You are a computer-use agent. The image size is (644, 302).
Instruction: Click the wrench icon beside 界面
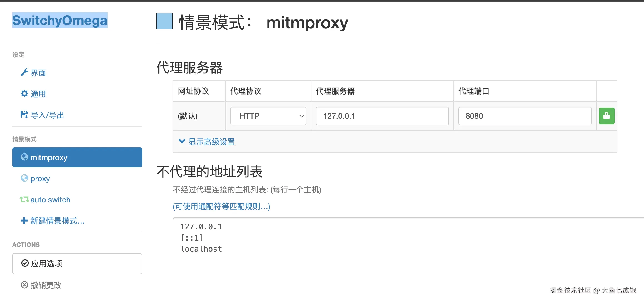pyautogui.click(x=24, y=73)
